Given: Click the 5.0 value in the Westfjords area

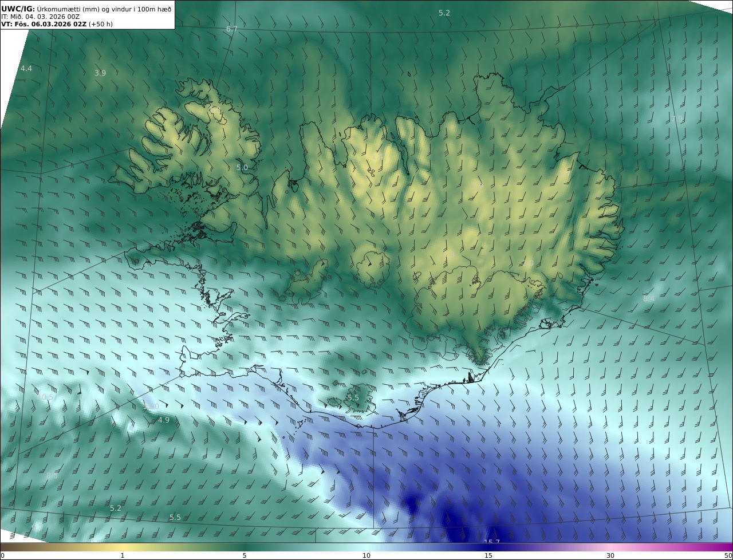Looking at the screenshot, I should click(242, 168).
